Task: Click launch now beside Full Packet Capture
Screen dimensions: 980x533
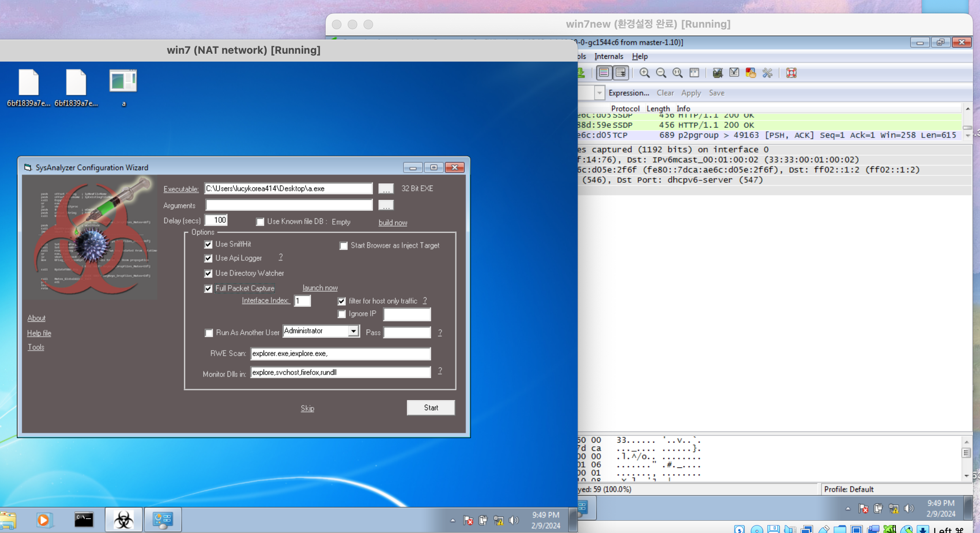Action: click(320, 288)
